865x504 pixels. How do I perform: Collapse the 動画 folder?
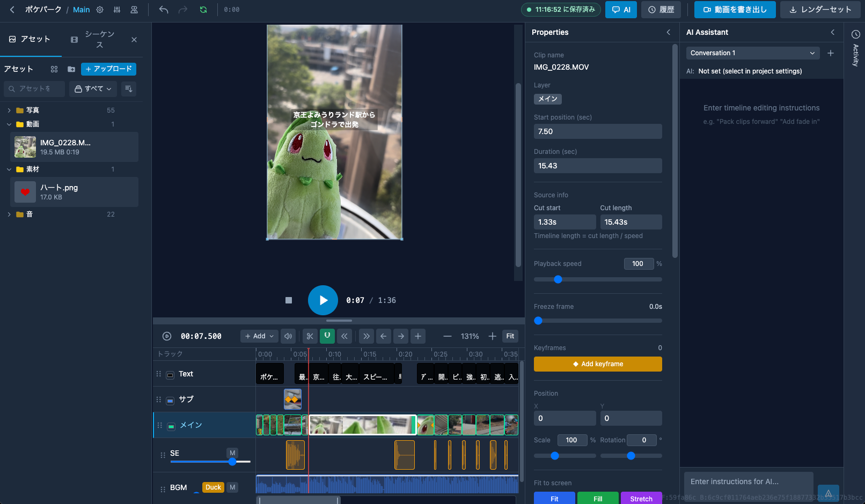[x=9, y=124]
